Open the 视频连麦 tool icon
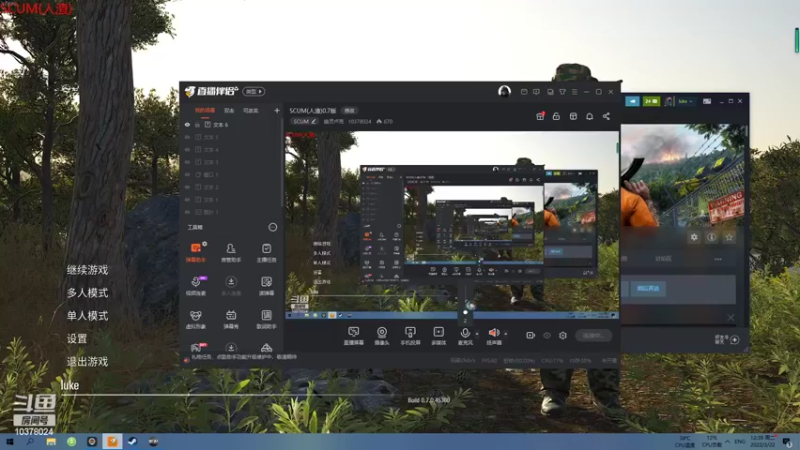The height and width of the screenshot is (450, 800). (195, 285)
